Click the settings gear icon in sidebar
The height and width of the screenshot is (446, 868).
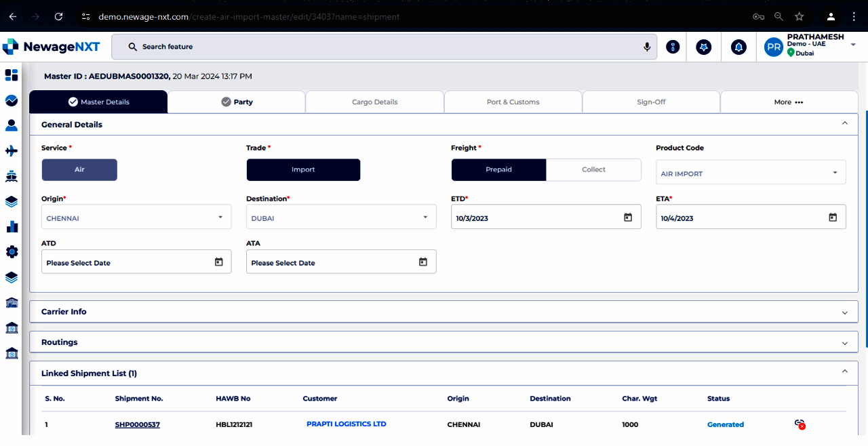[12, 251]
